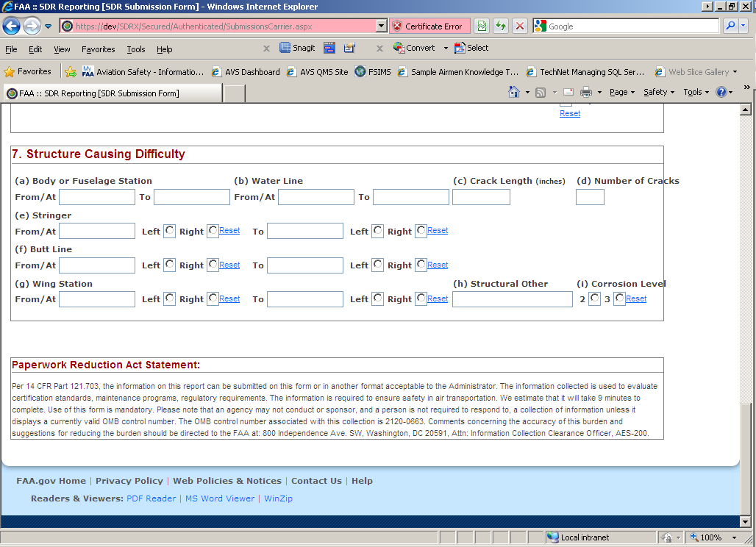Click the vertical scrollbar down arrow
The height and width of the screenshot is (547, 756).
(744, 521)
